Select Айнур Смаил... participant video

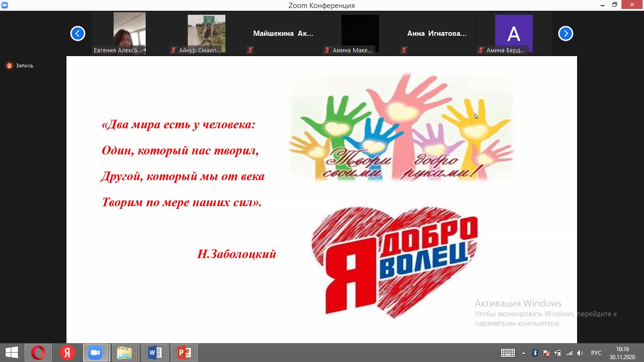pyautogui.click(x=206, y=33)
